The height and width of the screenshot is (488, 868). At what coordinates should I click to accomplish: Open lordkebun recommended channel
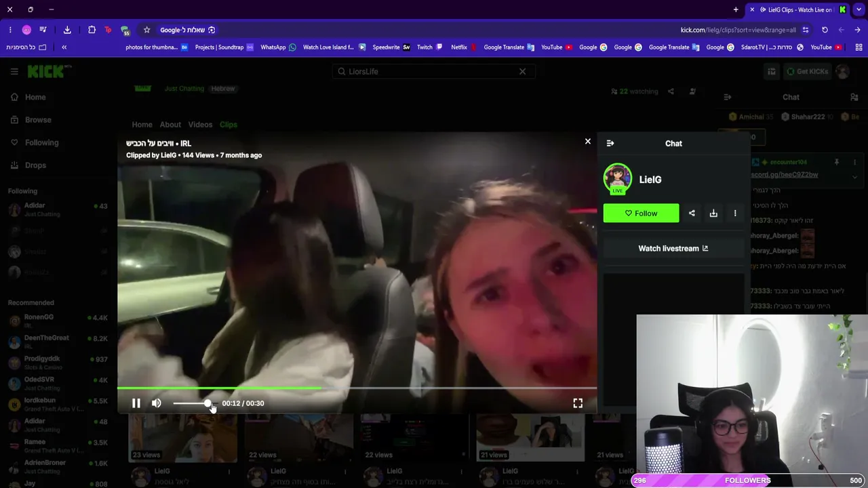(58, 405)
